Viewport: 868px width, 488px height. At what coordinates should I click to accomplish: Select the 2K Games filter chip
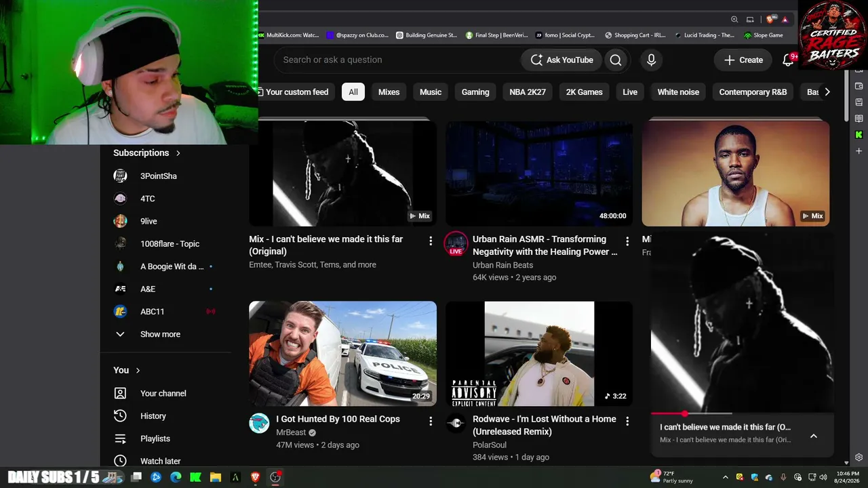click(x=585, y=92)
